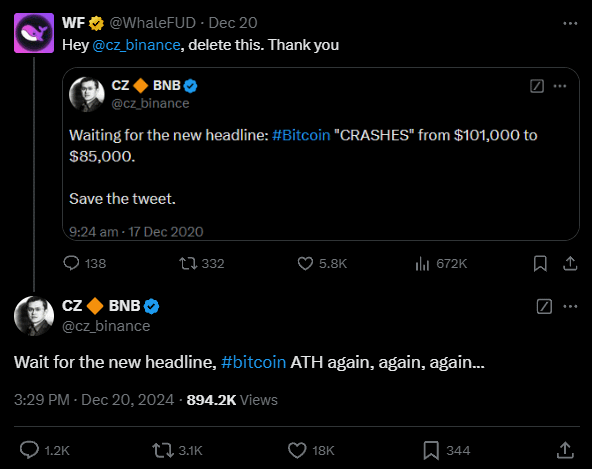Open the #bitcoin hashtag in CZ's reply

tap(254, 362)
